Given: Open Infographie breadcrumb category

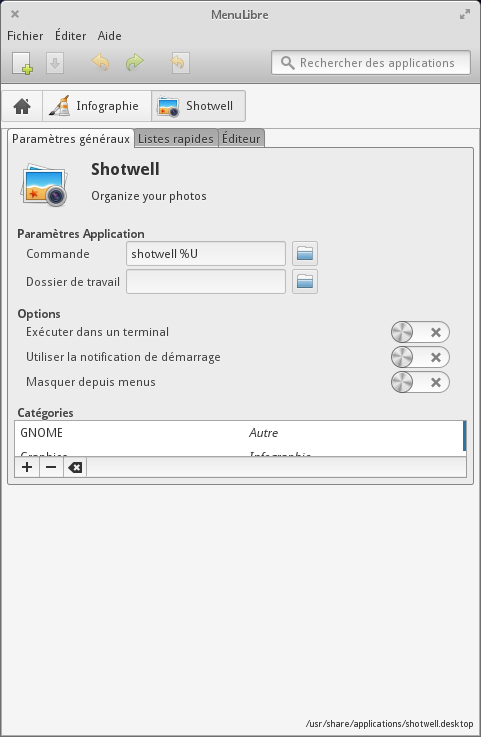Looking at the screenshot, I should pyautogui.click(x=97, y=106).
